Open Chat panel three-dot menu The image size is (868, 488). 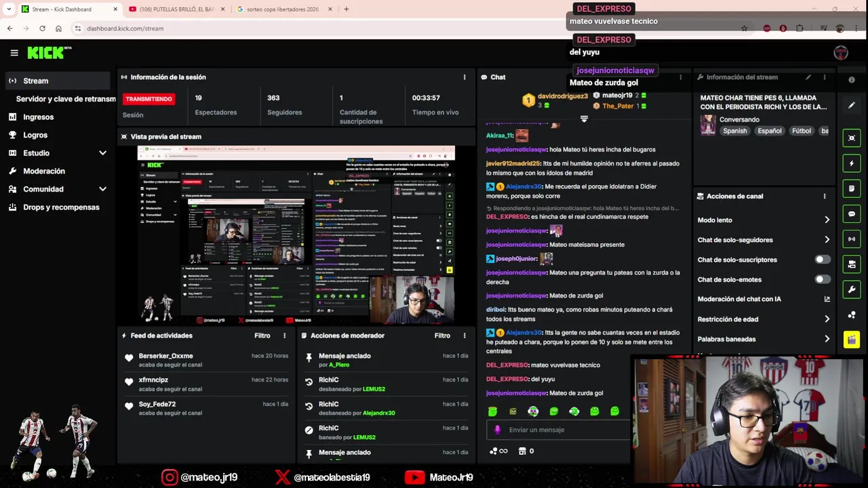(680, 77)
